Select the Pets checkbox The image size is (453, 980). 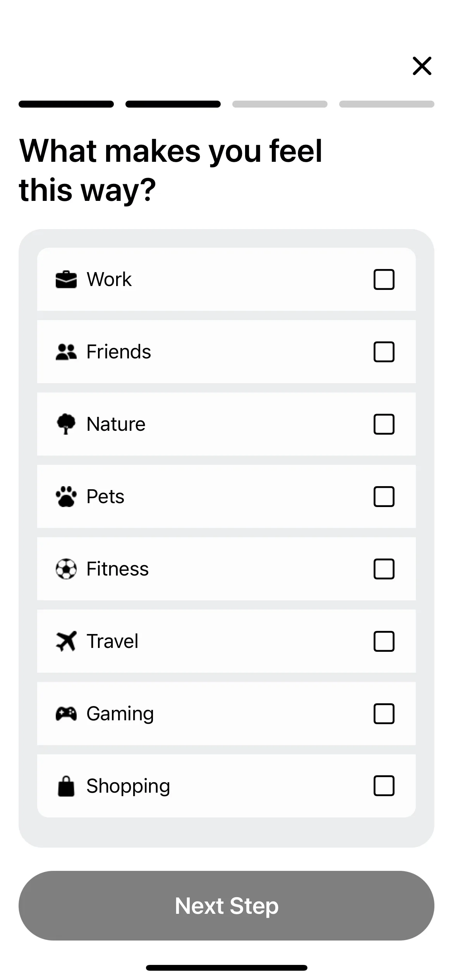click(384, 497)
